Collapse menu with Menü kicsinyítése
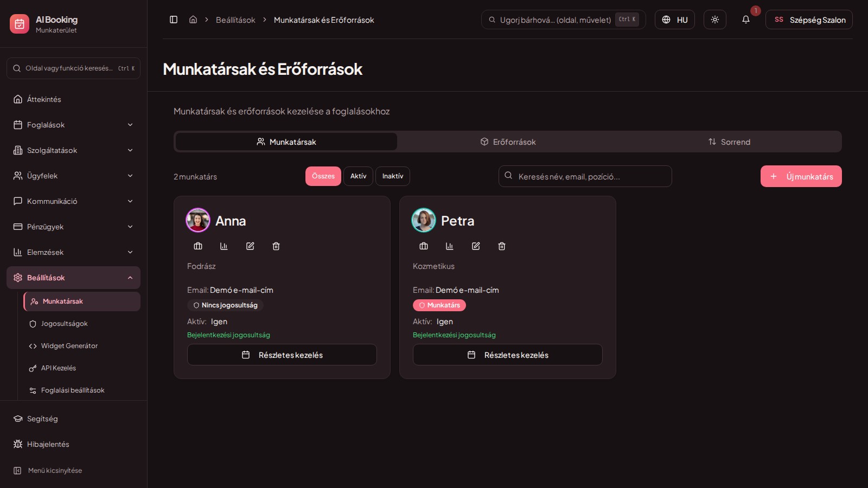 (73, 471)
